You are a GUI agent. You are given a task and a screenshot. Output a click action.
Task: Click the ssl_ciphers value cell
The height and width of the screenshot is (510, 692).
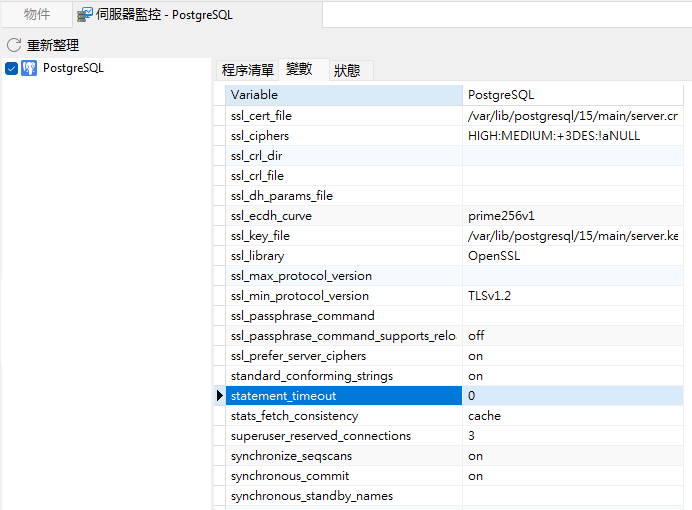coord(575,136)
